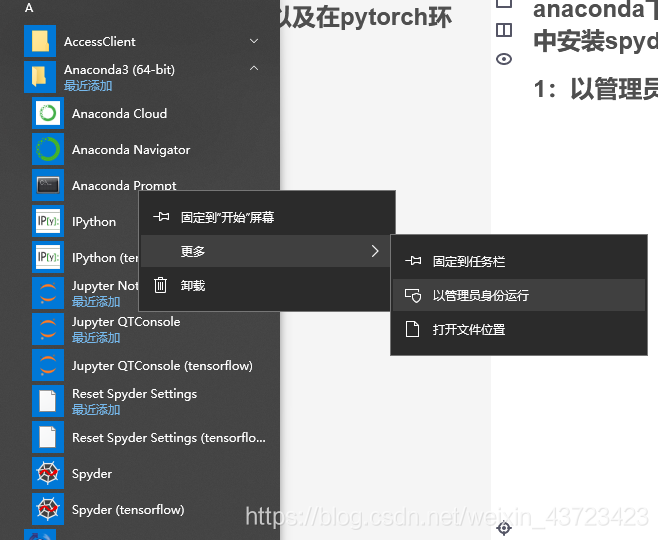
Task: Click the Reset Spyder Settings label
Action: click(135, 394)
